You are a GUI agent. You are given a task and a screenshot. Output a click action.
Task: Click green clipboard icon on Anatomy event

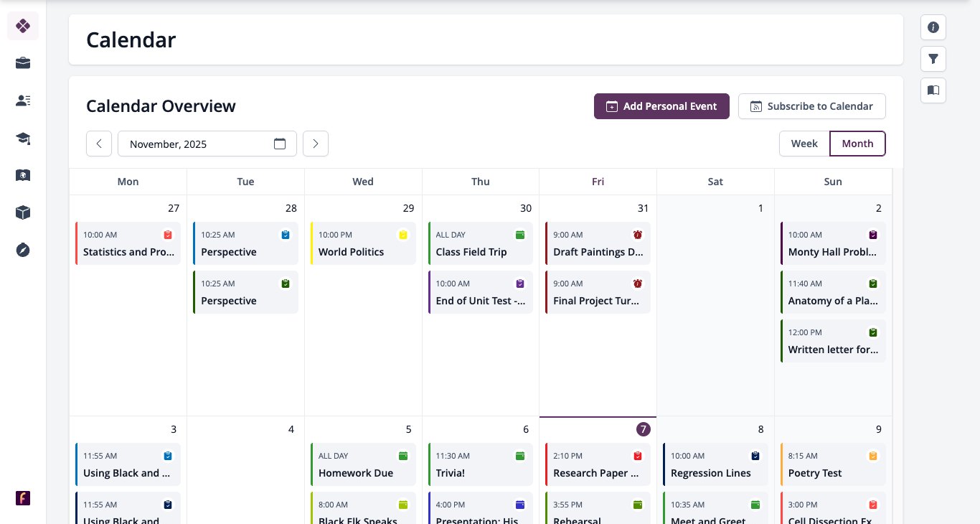point(873,284)
